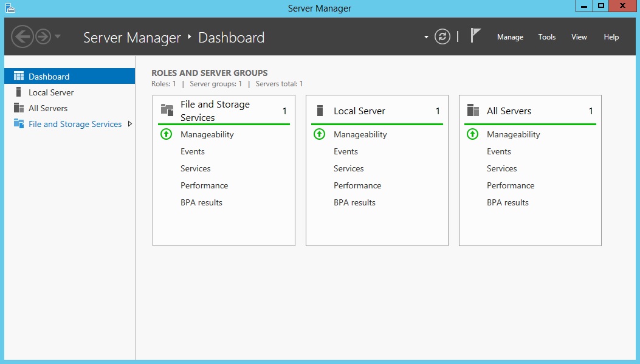The image size is (640, 364).
Task: Click the forward navigation arrow
Action: tap(43, 37)
